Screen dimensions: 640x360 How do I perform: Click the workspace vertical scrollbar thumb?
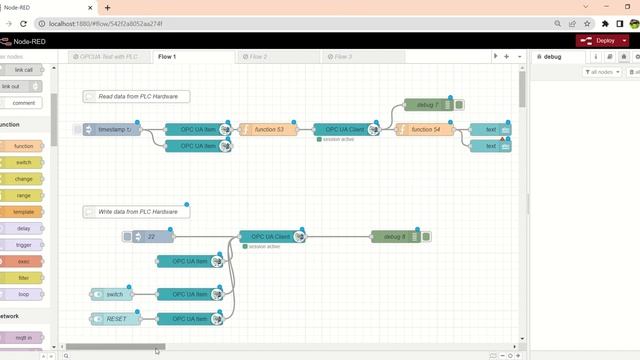pos(522,90)
